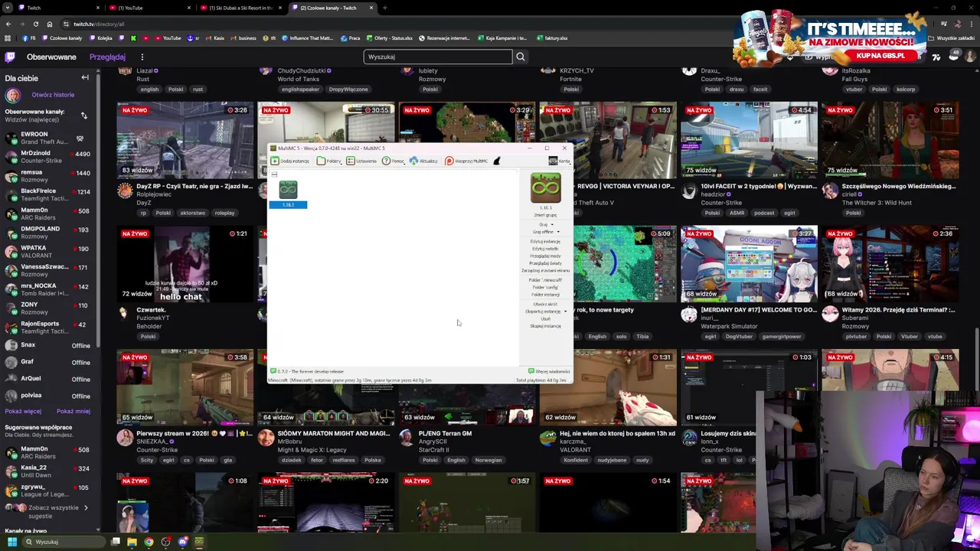Open Ustawienia in MultiMC toolbar

coord(361,161)
